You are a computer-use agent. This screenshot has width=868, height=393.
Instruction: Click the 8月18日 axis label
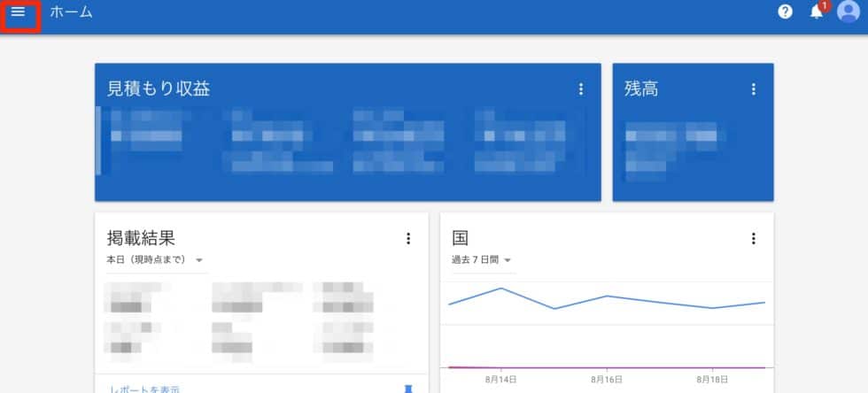[x=712, y=380]
